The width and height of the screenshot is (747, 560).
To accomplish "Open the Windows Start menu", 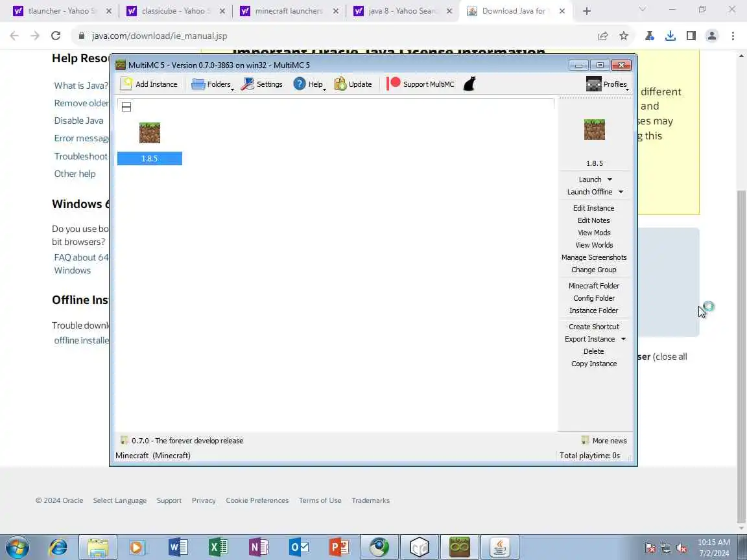I will point(18,548).
